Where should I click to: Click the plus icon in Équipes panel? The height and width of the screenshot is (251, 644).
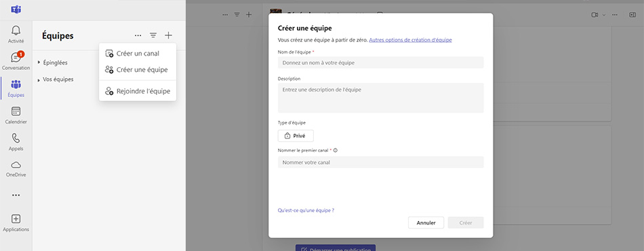tap(168, 36)
